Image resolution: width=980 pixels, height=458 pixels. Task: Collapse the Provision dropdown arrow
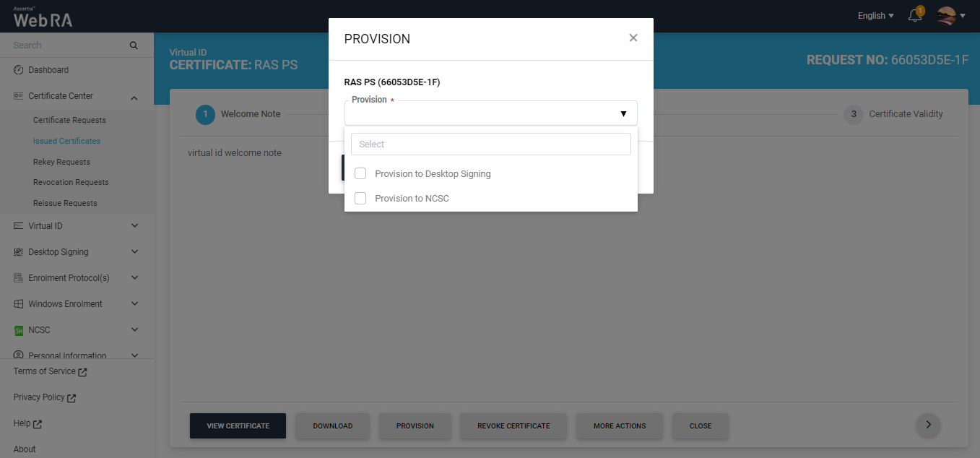[623, 113]
